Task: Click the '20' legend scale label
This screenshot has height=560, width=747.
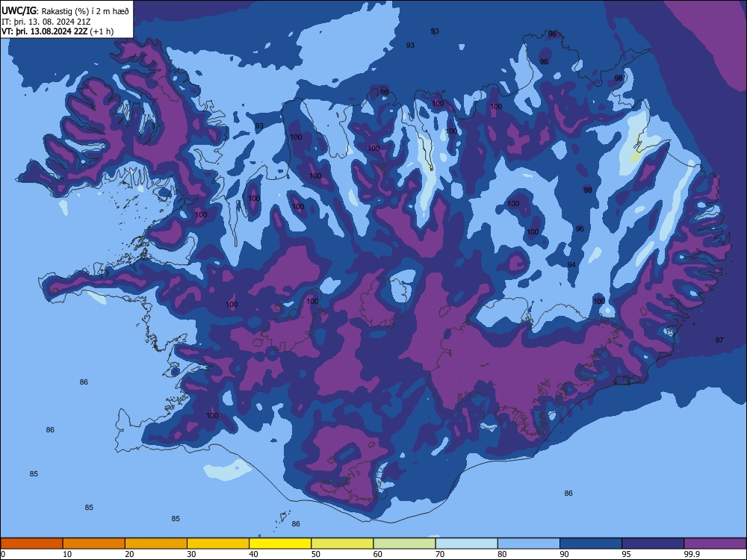Action: [x=129, y=554]
